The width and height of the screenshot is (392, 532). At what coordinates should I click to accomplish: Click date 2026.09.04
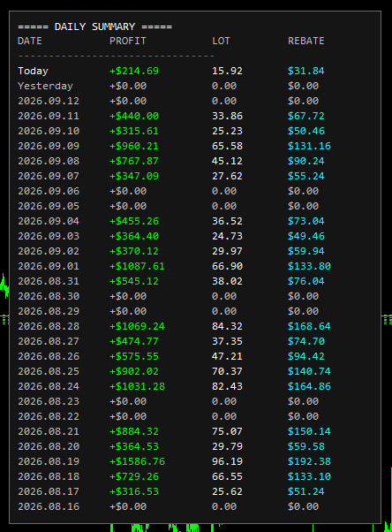[x=49, y=221]
